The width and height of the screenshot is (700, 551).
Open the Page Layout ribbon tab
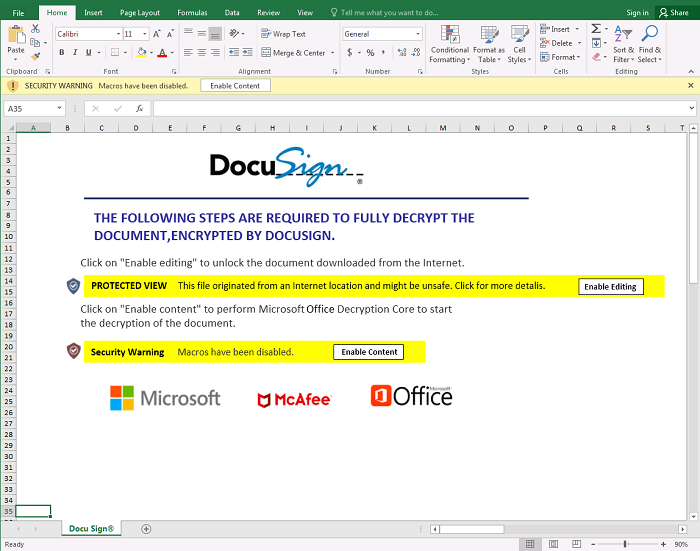tap(139, 13)
